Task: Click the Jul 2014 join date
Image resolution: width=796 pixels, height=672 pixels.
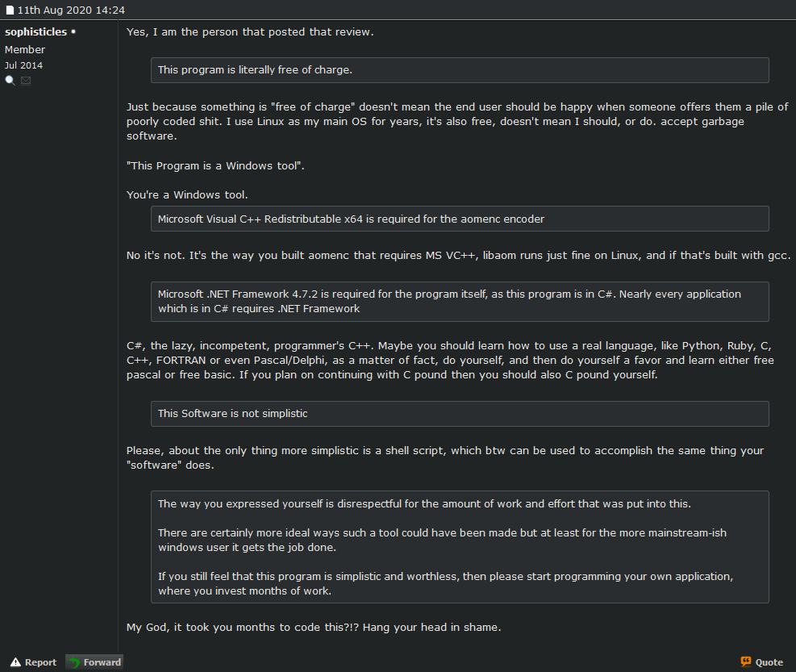Action: 24,65
